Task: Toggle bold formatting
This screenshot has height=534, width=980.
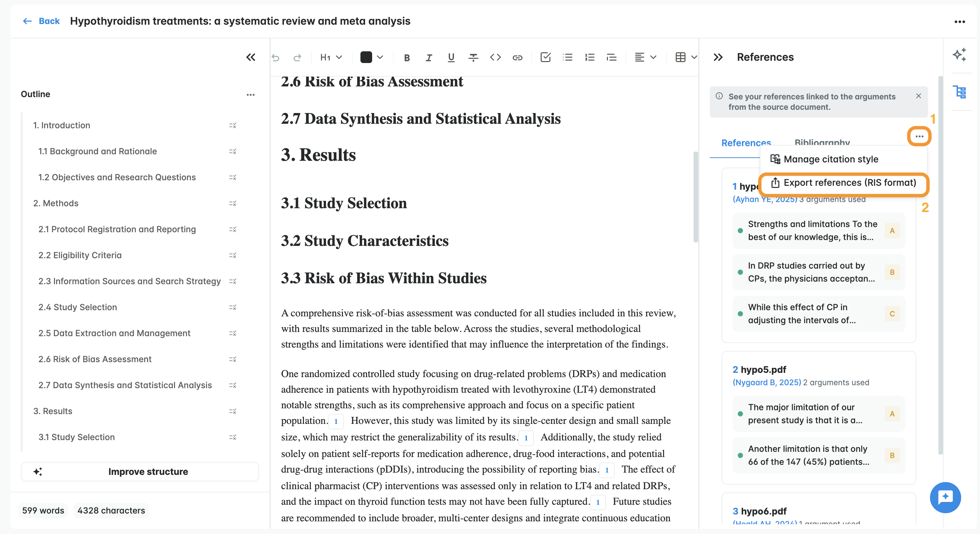Action: [x=407, y=57]
